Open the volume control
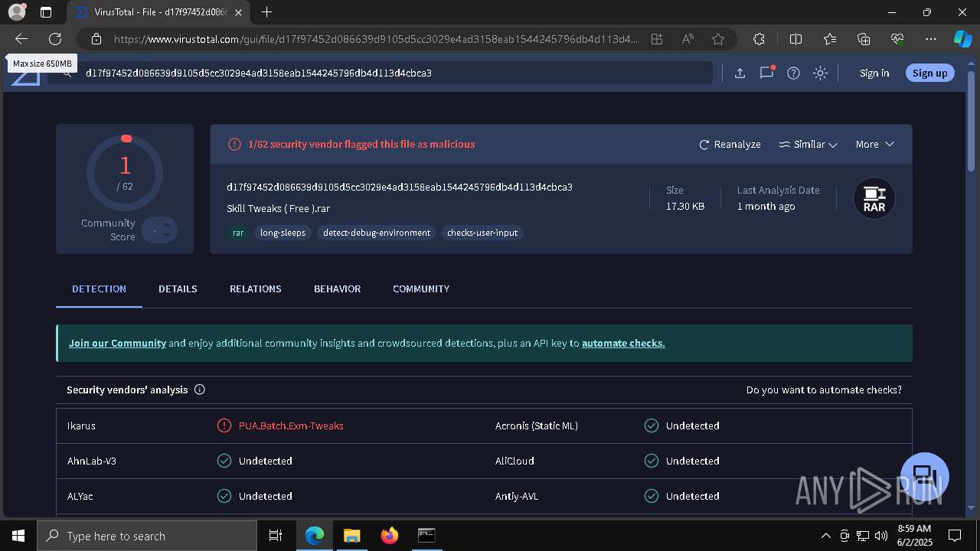Image resolution: width=980 pixels, height=551 pixels. point(880,536)
